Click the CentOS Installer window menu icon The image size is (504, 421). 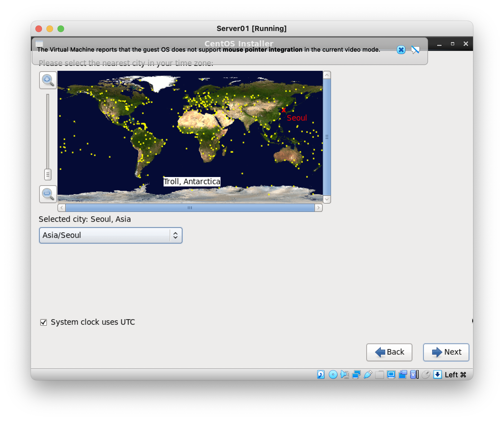click(x=39, y=44)
